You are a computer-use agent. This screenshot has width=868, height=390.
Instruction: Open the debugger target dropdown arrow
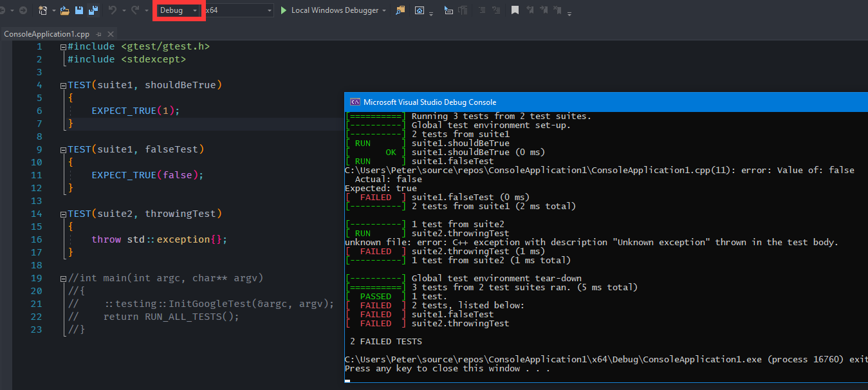coord(385,11)
